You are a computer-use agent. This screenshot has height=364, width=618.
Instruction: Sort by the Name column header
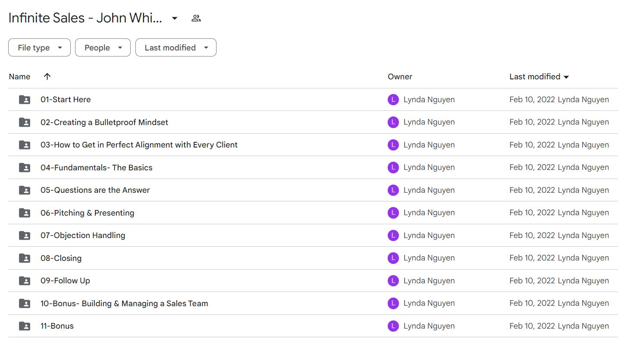coord(19,77)
